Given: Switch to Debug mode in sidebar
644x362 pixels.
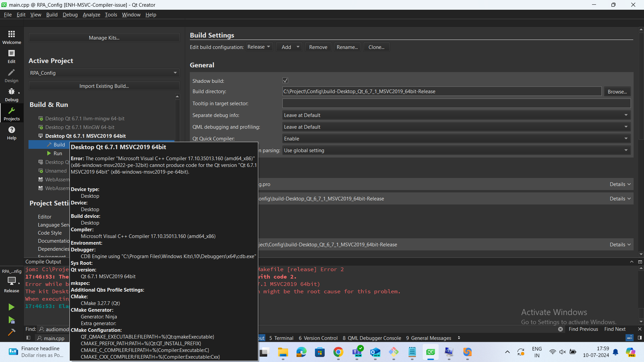Looking at the screenshot, I should (x=12, y=95).
